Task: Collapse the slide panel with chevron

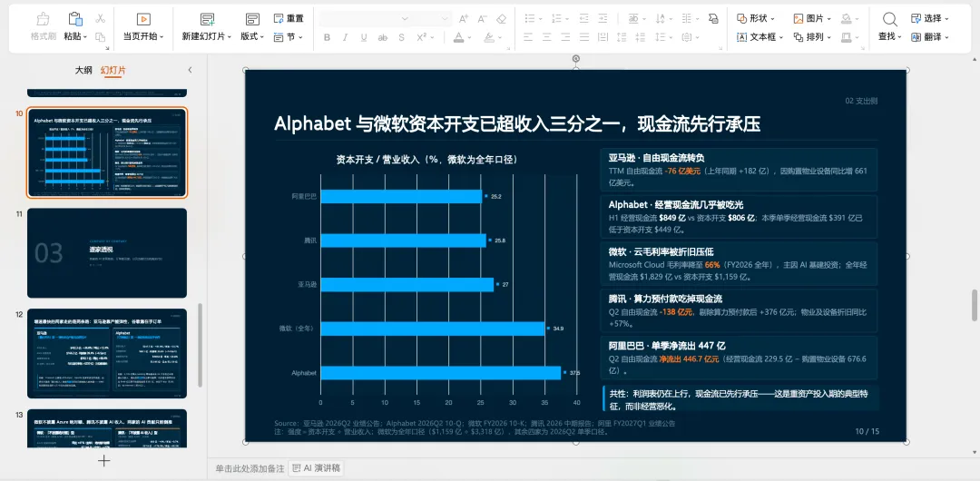Action: click(x=190, y=70)
